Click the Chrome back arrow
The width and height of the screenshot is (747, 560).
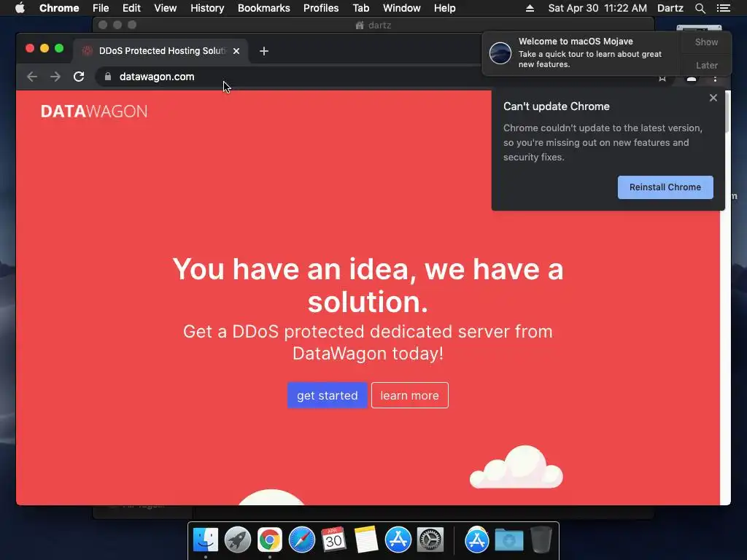click(32, 77)
